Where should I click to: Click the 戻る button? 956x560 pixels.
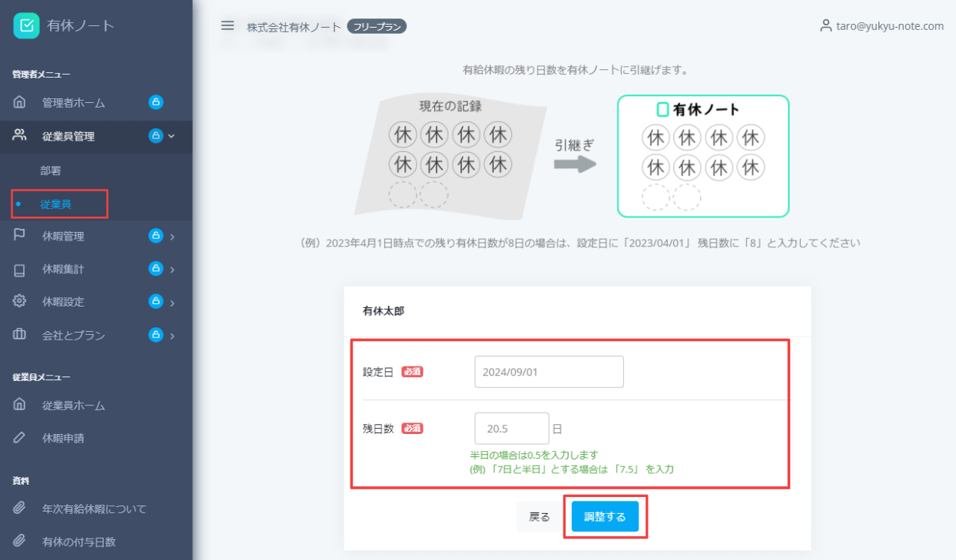(x=539, y=515)
